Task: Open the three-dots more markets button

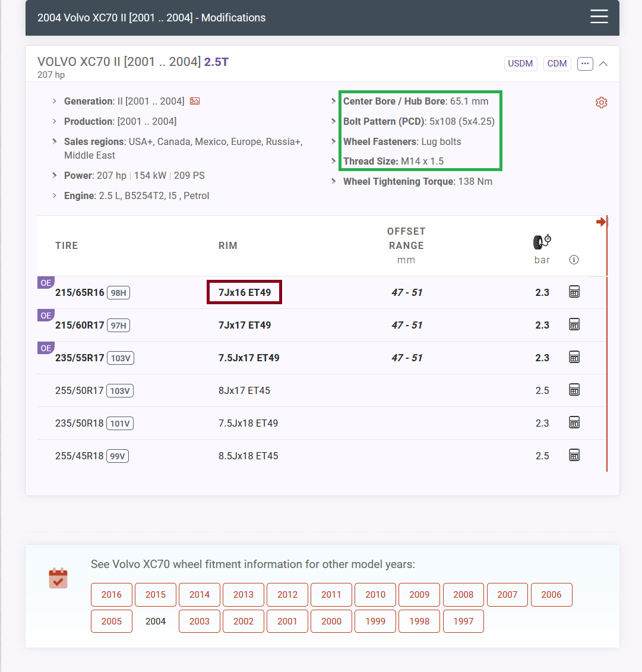Action: [585, 64]
